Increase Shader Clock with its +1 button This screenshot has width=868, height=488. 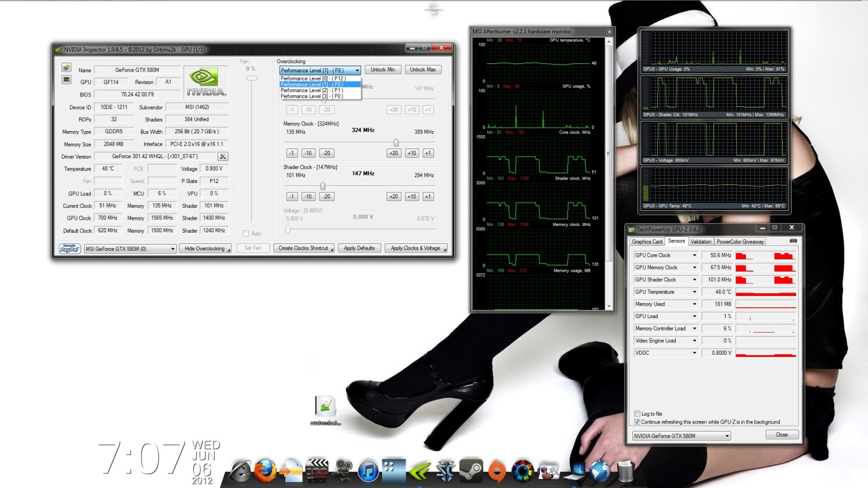(428, 197)
